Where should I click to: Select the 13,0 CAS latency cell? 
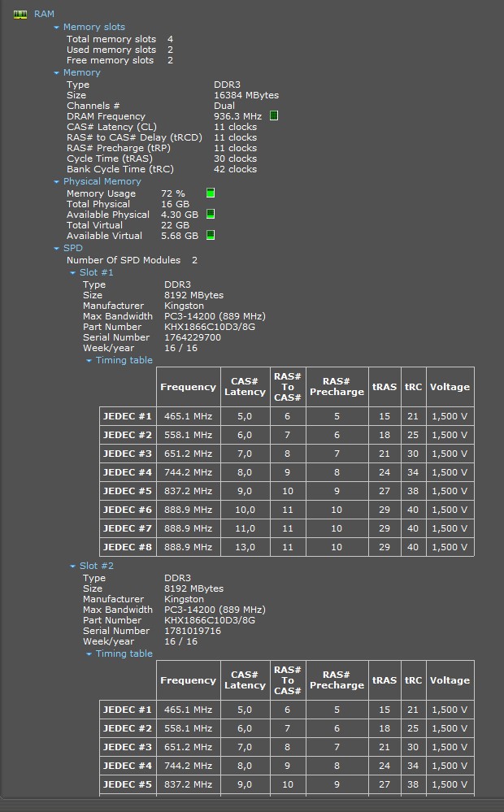(245, 547)
